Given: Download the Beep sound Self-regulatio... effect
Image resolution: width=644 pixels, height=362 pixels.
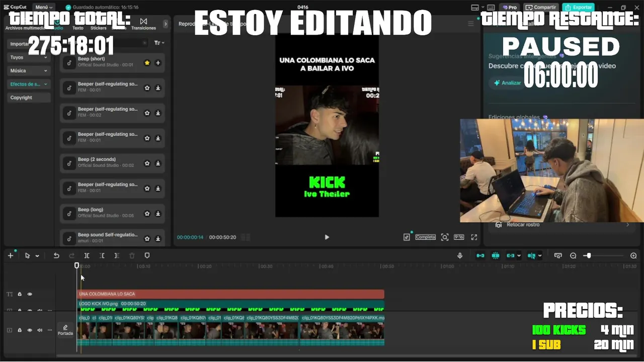Looking at the screenshot, I should pyautogui.click(x=158, y=238).
